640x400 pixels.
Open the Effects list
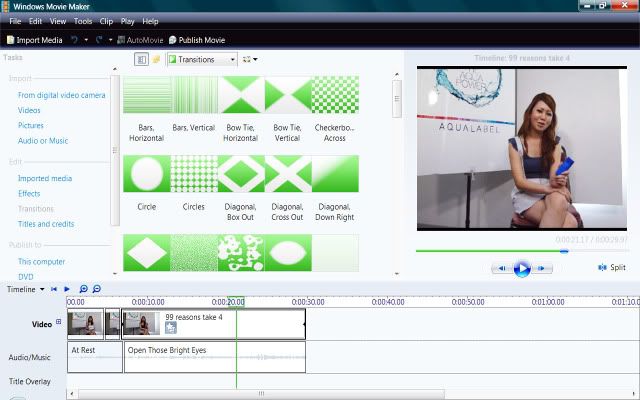tap(29, 193)
